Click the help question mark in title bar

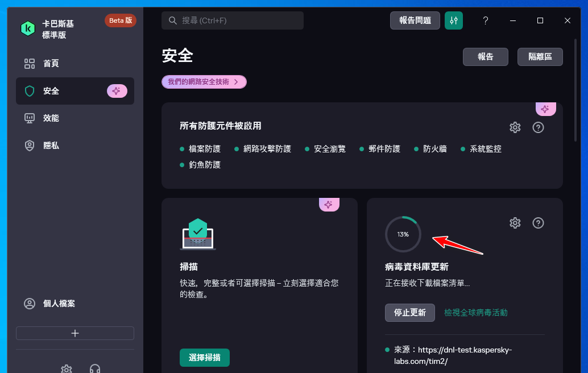[485, 20]
